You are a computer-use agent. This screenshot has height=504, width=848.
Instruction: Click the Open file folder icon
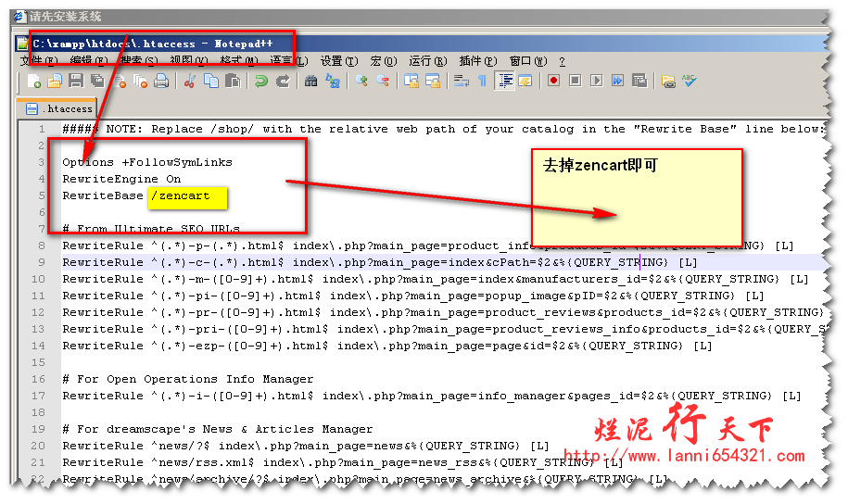coord(56,82)
